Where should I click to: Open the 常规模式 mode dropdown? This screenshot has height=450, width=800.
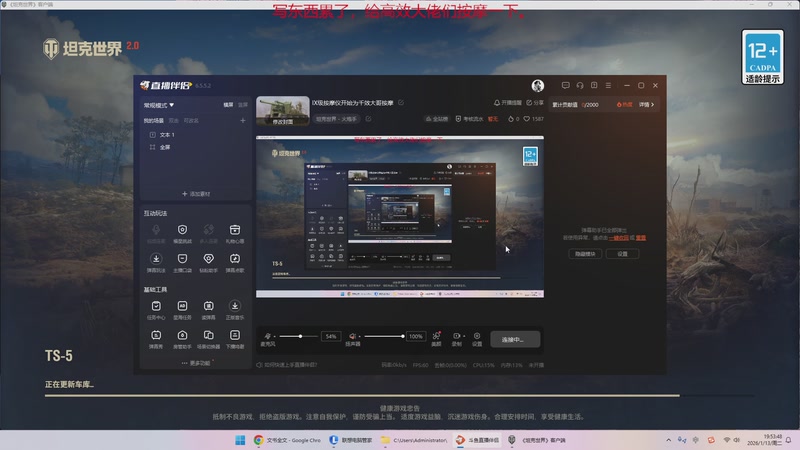(x=159, y=105)
